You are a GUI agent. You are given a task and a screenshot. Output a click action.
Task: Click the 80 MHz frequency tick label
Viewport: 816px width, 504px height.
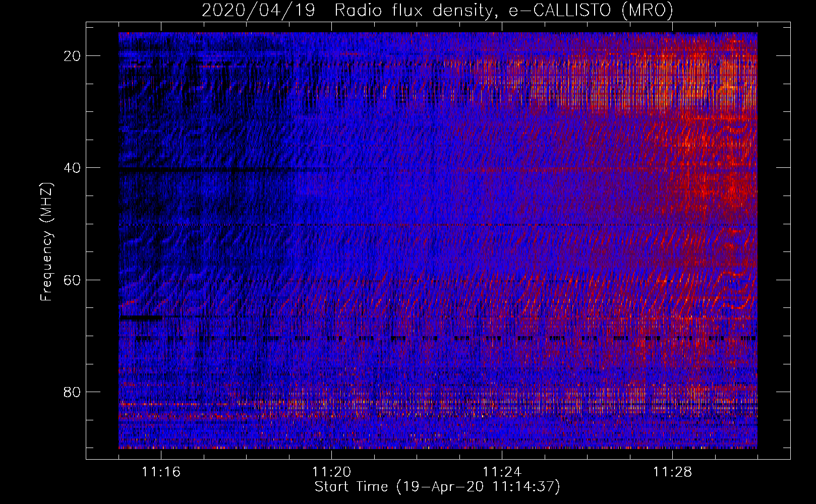73,392
